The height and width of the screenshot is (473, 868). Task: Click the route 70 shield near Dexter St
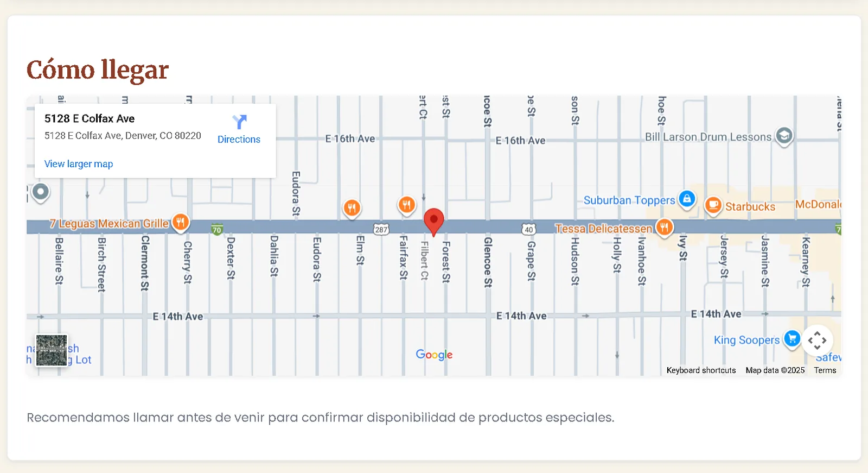(217, 230)
